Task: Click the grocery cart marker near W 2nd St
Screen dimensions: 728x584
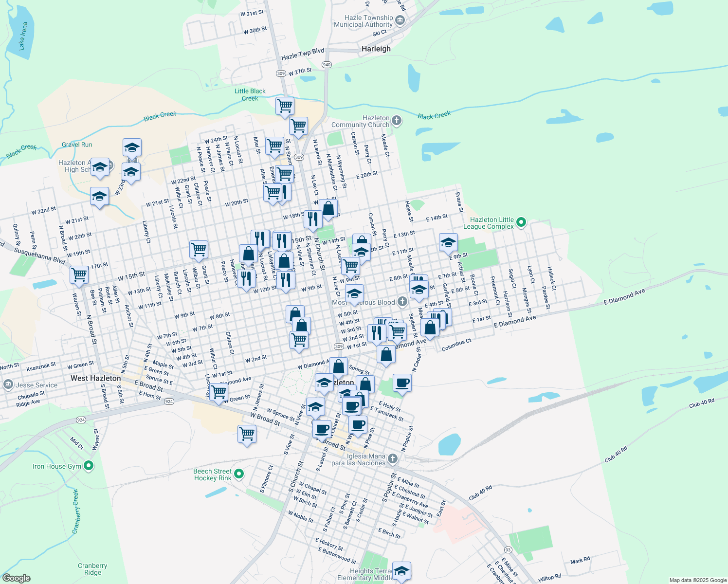Action: [299, 341]
